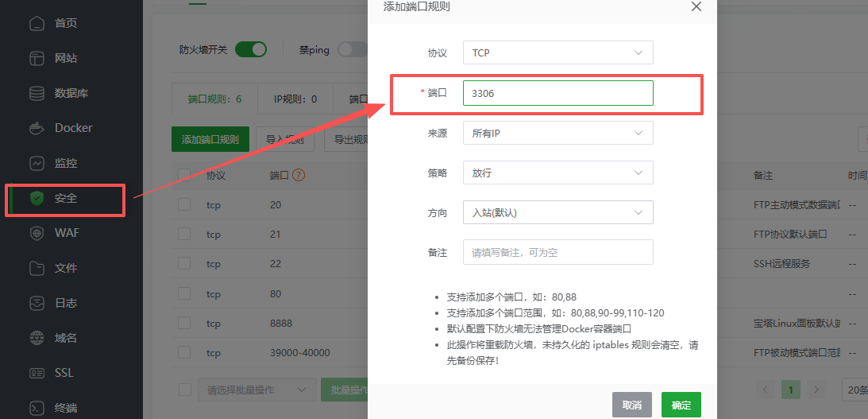
Task: Tick the select-all checkbox in table header
Action: click(184, 175)
